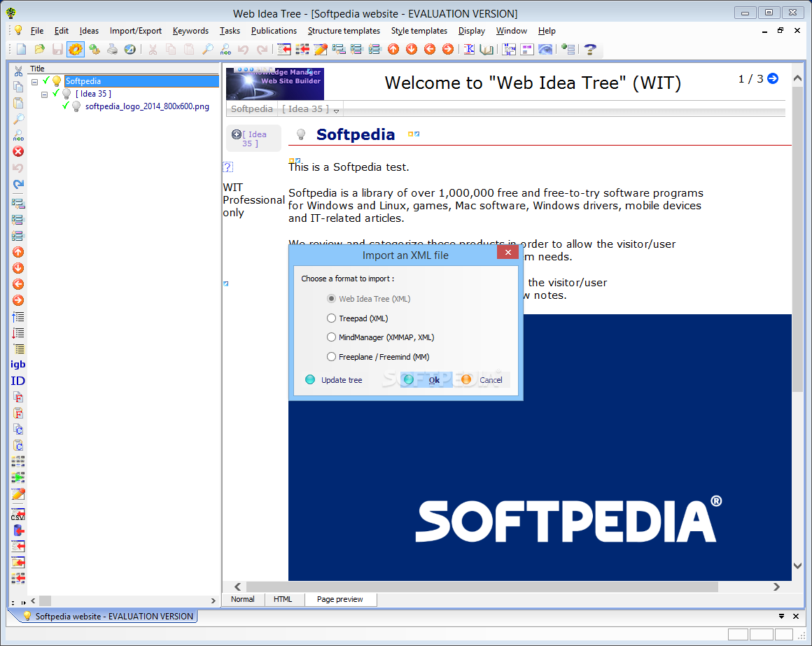The image size is (812, 646).
Task: Open the Import/Export menu
Action: [x=136, y=31]
